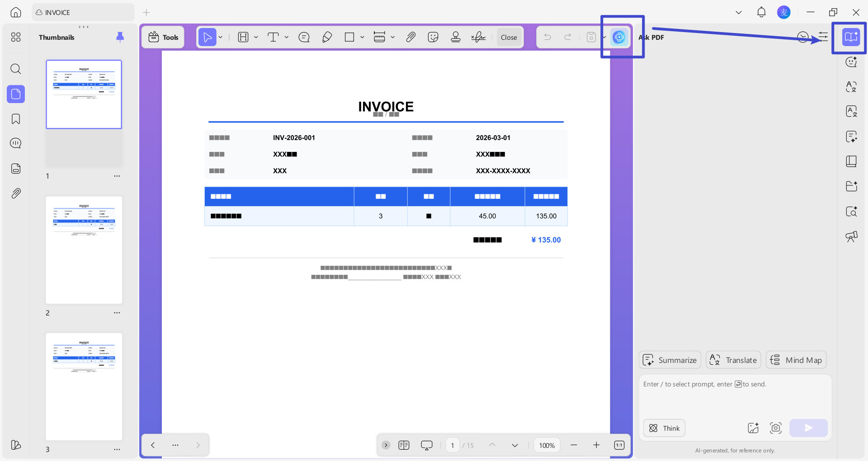Screen dimensions: 868x461
Task: Expand the shape tool dropdown
Action: click(x=362, y=37)
